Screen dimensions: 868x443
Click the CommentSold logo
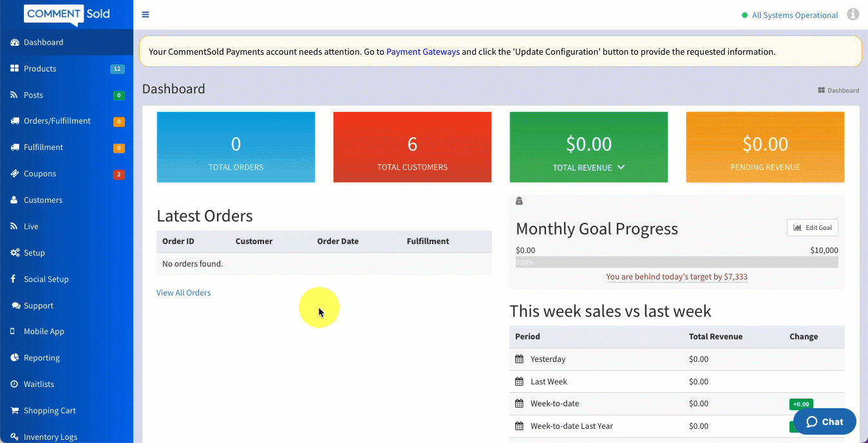pyautogui.click(x=66, y=14)
